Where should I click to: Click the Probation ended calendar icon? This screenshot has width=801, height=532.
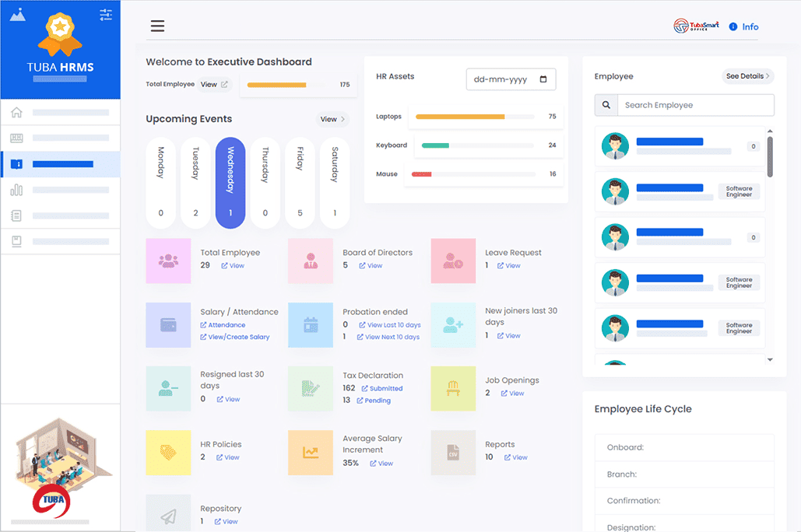point(311,324)
